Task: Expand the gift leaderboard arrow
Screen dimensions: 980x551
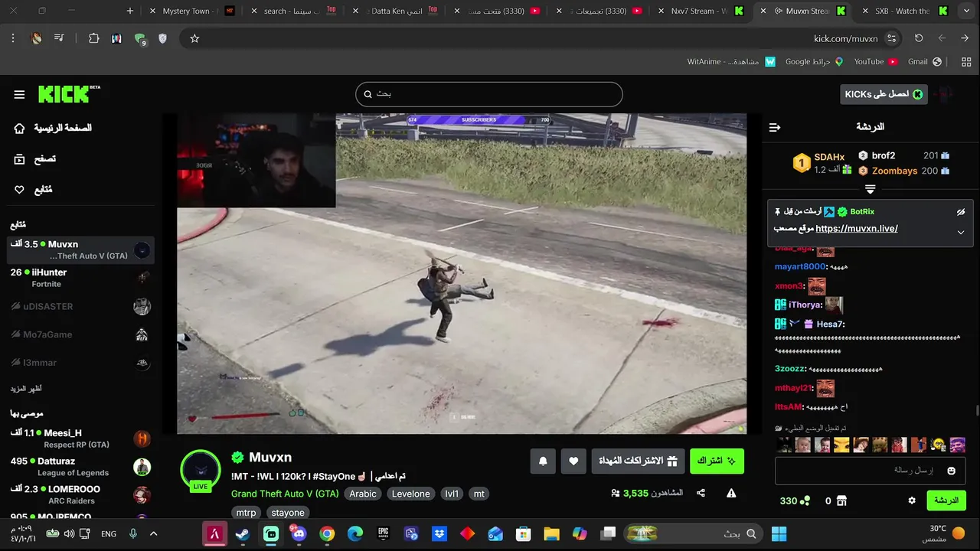Action: pos(870,189)
